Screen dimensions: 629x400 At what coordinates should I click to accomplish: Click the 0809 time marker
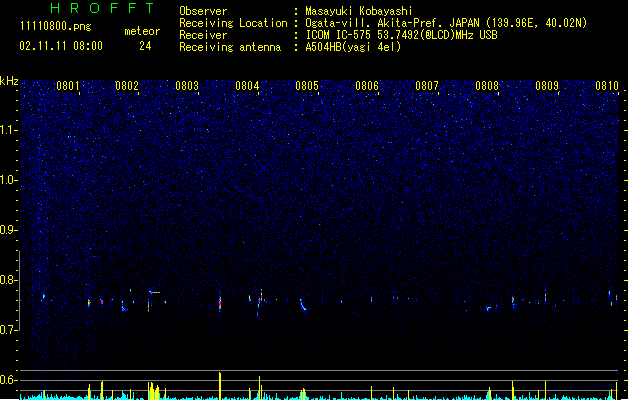point(547,86)
